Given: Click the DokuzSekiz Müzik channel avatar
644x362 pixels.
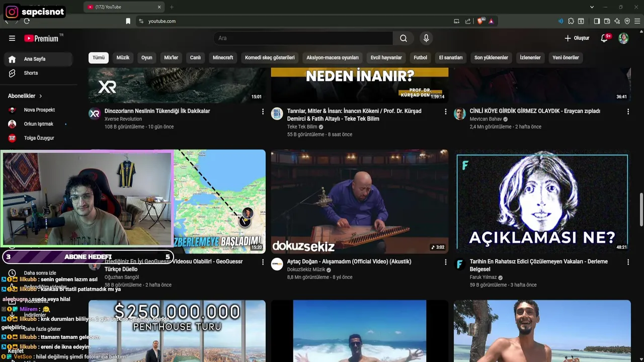Looking at the screenshot, I should pos(277,264).
